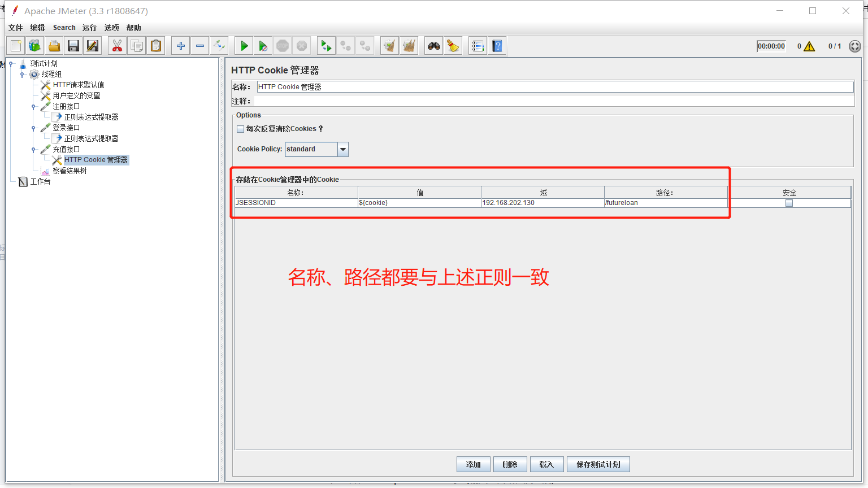868x488 pixels.
Task: Click Start no pauses icon
Action: pos(263,46)
